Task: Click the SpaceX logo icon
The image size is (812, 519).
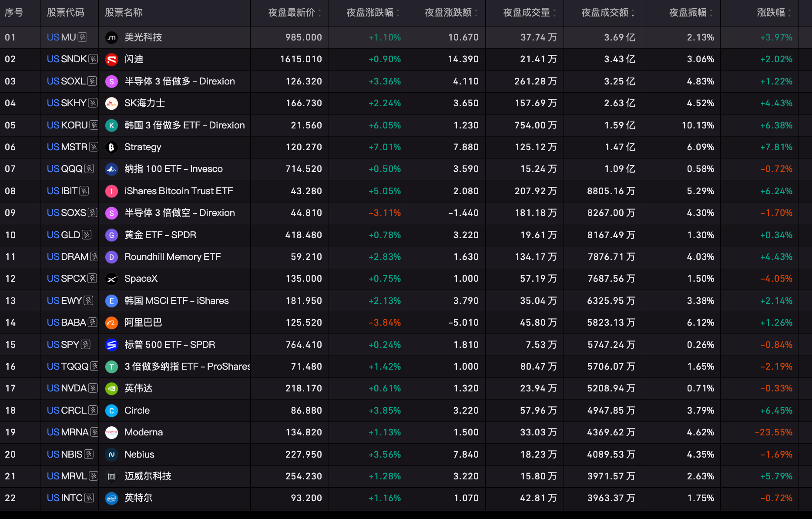Action: 111,279
